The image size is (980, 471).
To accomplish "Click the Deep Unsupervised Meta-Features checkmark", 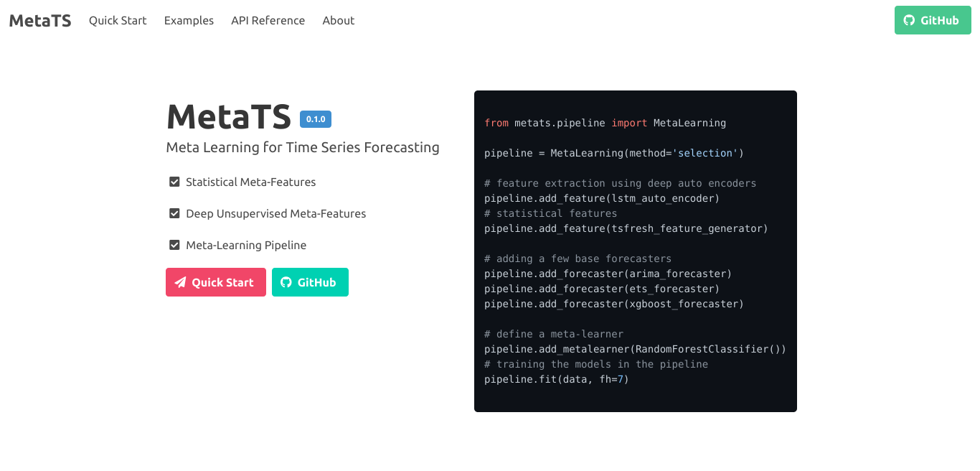I will (174, 213).
